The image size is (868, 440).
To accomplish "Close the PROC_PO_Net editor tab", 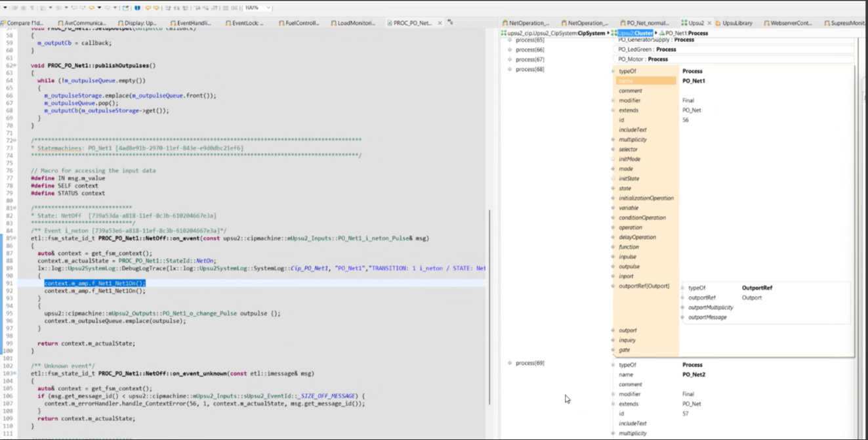I will [440, 23].
